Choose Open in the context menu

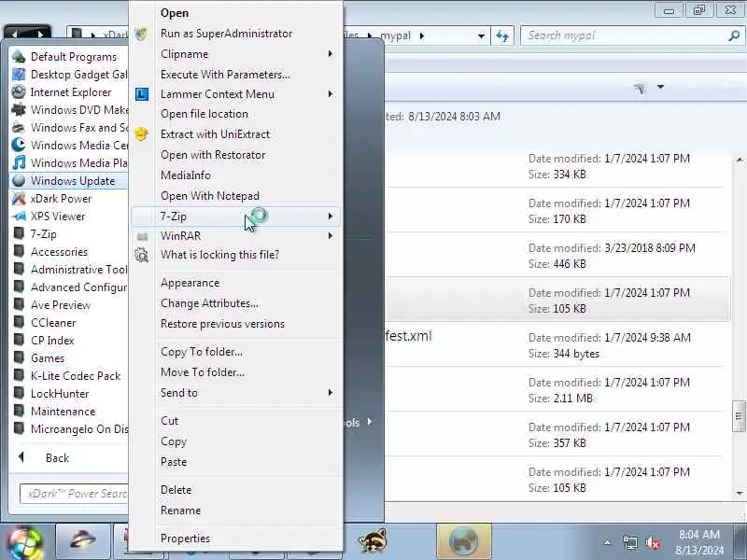pos(236,13)
